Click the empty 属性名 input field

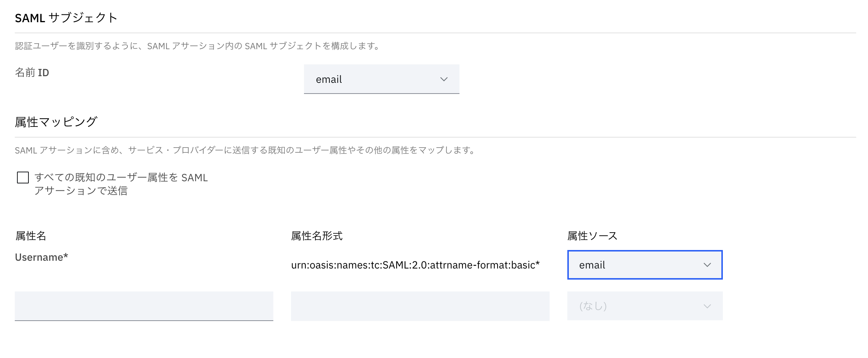click(x=143, y=306)
